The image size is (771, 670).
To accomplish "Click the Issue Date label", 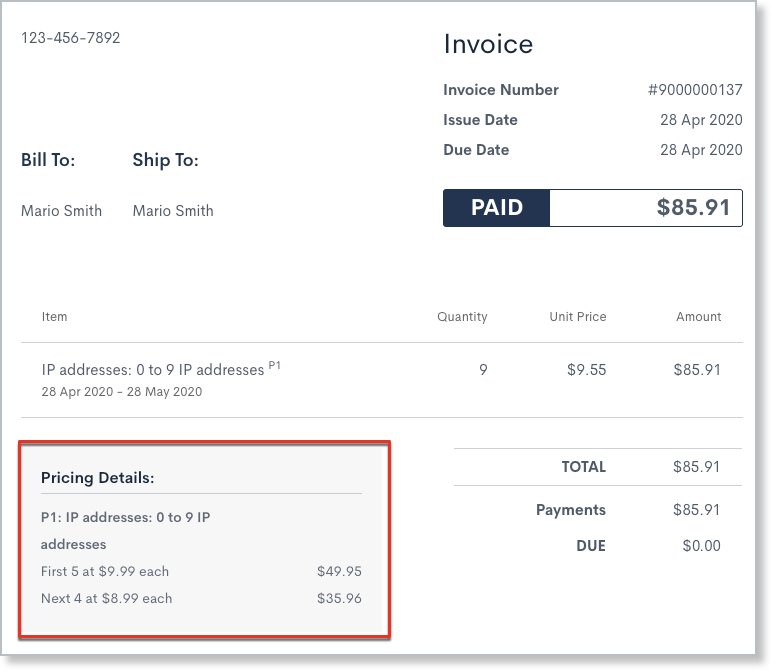I will (x=480, y=120).
